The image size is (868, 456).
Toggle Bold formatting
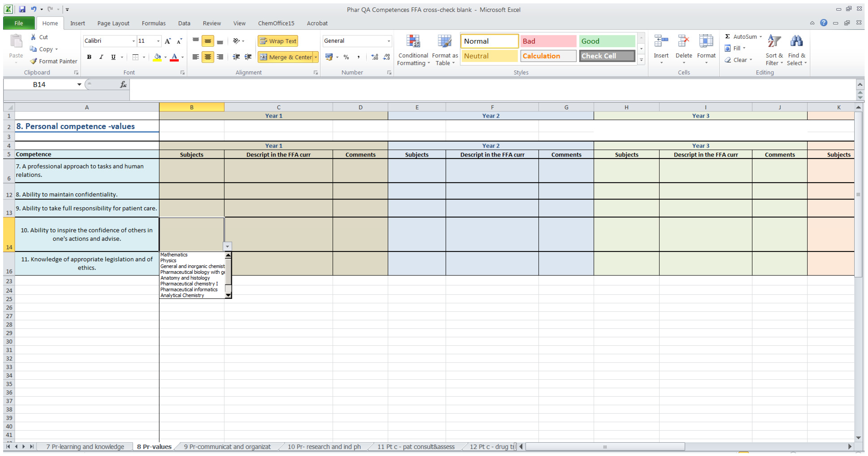tap(89, 57)
